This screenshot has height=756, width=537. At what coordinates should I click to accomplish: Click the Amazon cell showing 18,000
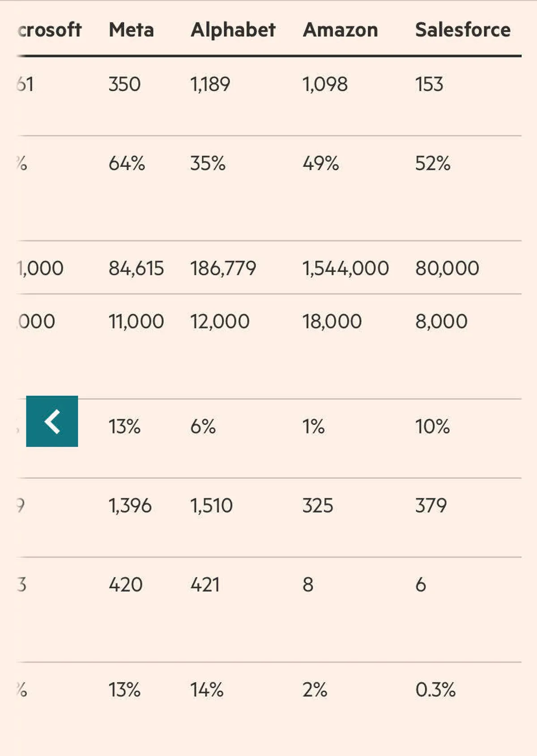[x=332, y=321]
